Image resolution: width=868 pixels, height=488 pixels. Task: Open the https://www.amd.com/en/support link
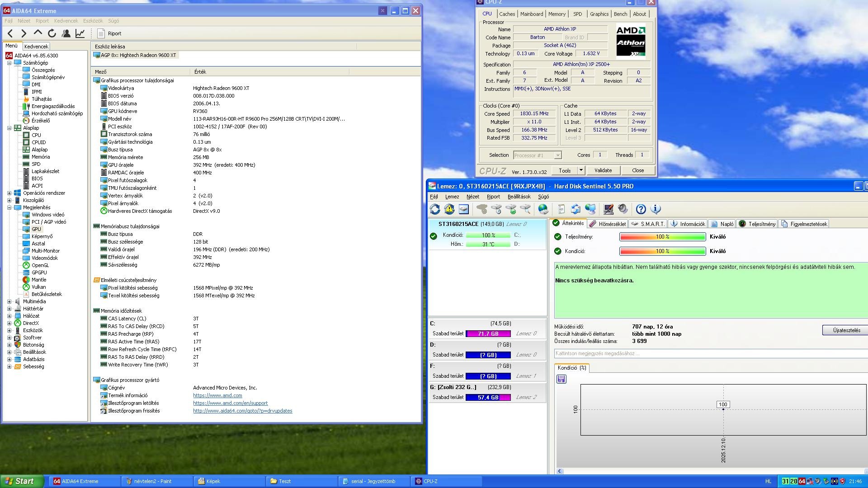pyautogui.click(x=230, y=403)
